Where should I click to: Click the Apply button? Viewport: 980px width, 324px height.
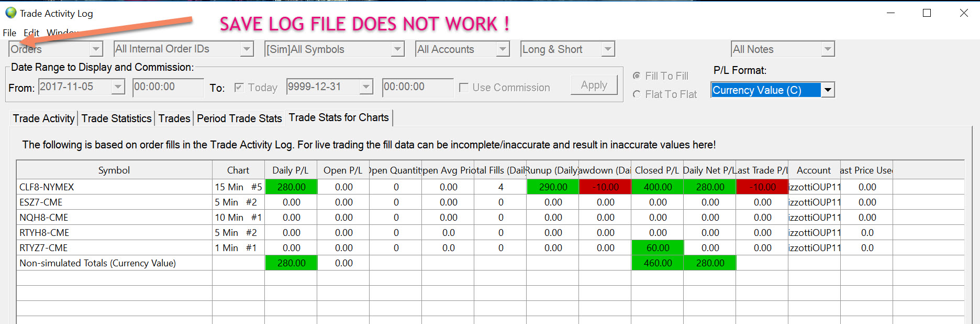594,85
